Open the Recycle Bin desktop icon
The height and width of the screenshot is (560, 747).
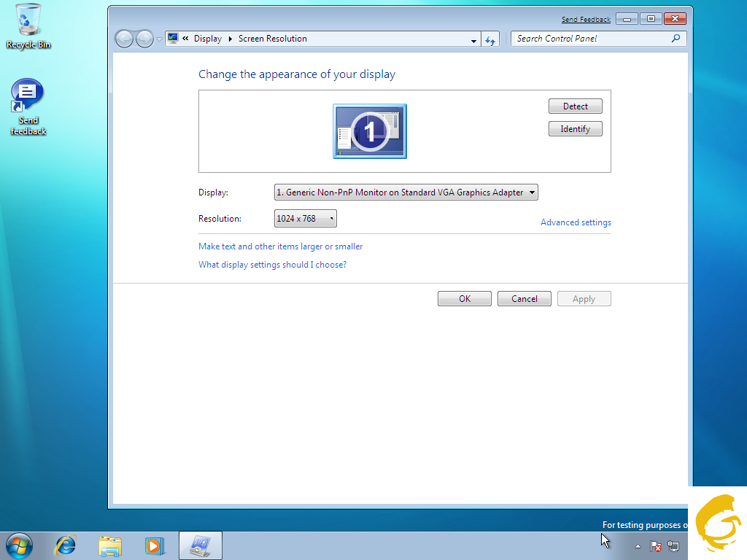tap(28, 22)
